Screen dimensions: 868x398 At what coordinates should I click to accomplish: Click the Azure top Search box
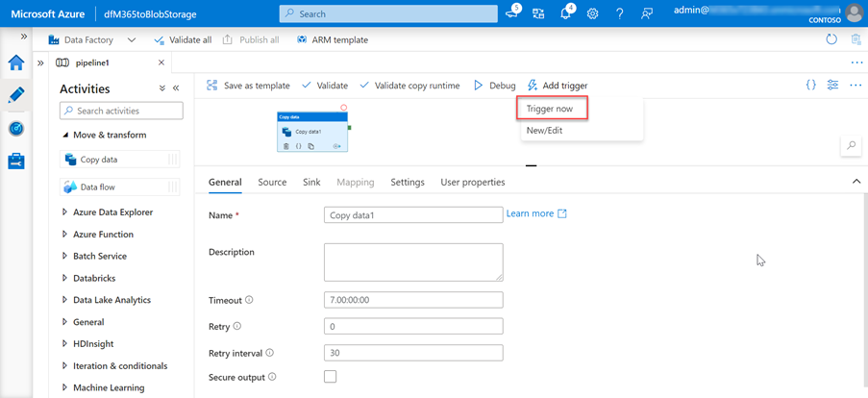click(388, 13)
